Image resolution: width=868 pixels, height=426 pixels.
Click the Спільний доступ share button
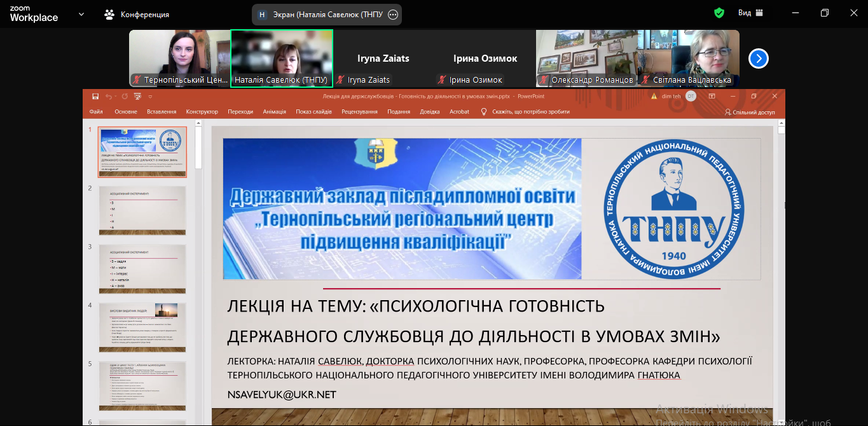tap(750, 112)
